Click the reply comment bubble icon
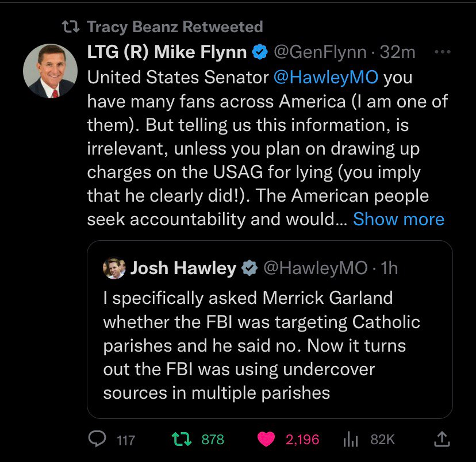This screenshot has width=476, height=462. point(96,440)
